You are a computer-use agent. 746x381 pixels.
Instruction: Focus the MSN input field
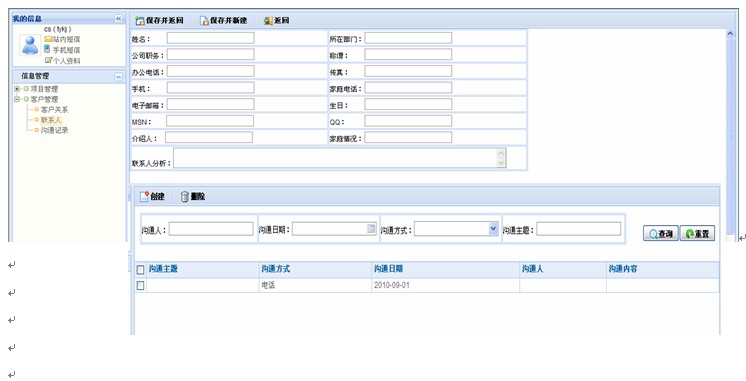coord(210,121)
